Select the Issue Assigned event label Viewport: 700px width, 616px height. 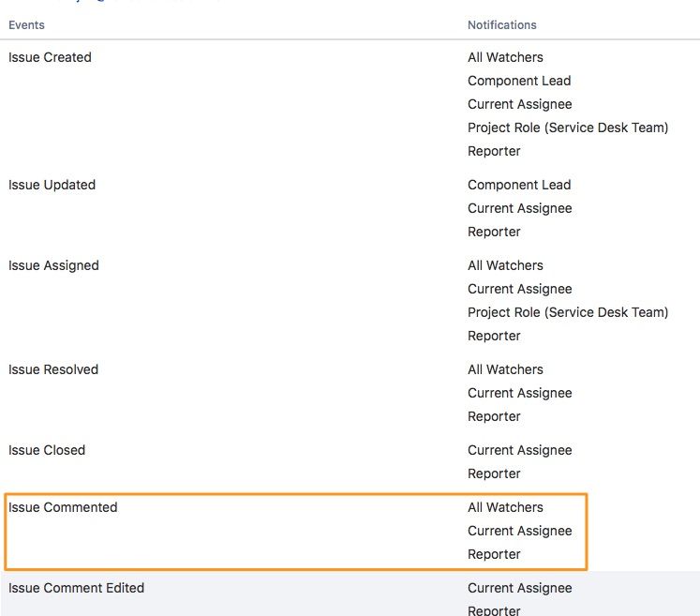point(53,265)
